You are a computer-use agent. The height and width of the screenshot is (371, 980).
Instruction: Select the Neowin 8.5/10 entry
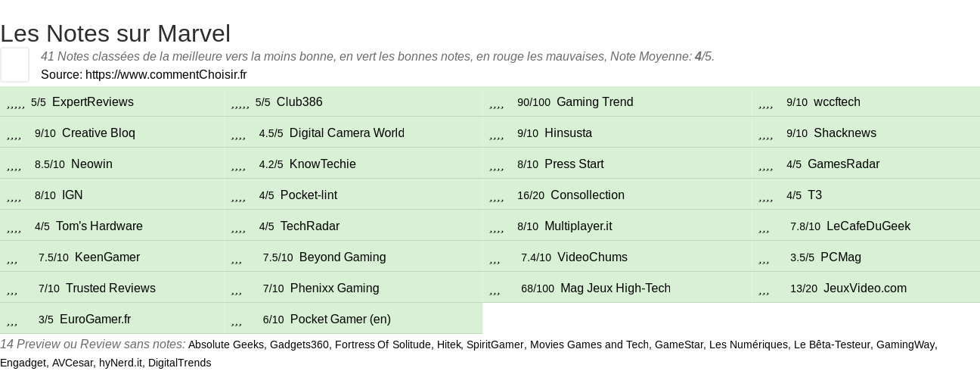point(112,164)
